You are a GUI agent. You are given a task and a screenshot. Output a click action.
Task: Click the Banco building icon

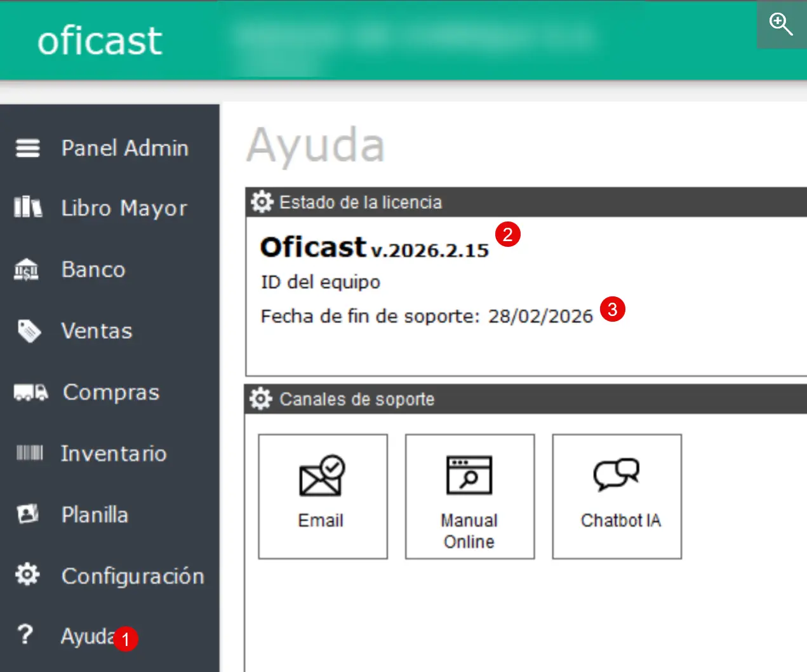point(27,270)
